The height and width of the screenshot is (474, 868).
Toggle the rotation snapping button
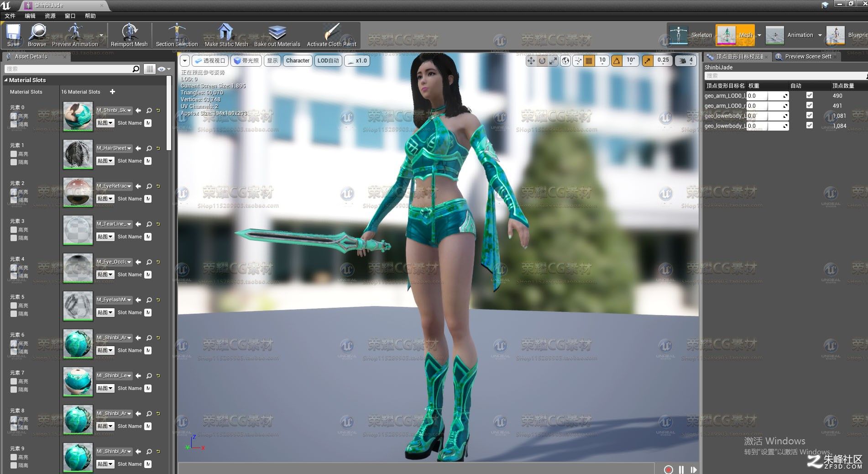coord(617,60)
